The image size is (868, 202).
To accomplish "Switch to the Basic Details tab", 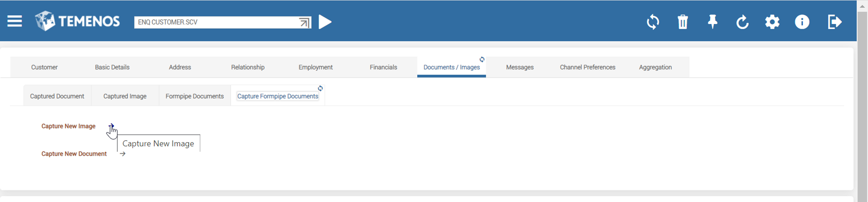I will [112, 67].
